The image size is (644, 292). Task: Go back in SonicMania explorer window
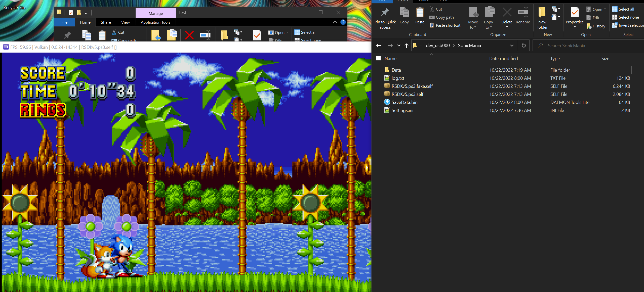(379, 46)
